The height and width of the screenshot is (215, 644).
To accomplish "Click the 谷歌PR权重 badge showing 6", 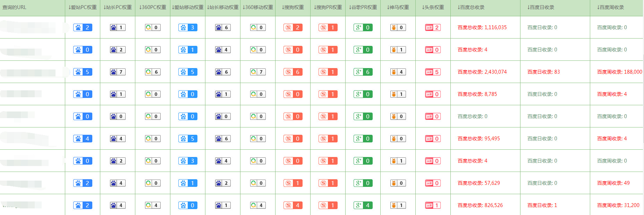I will [363, 72].
